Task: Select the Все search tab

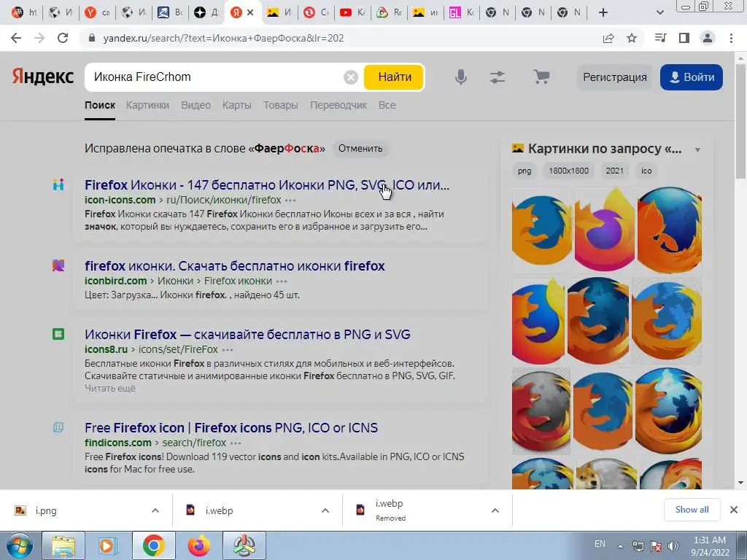Action: pos(387,105)
